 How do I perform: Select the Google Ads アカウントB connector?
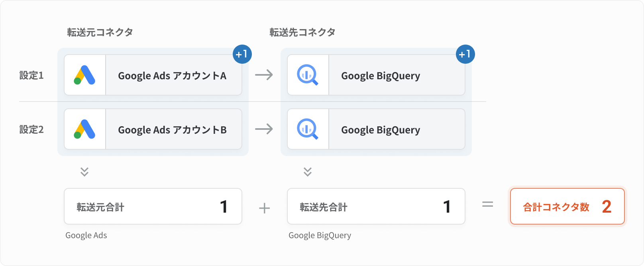153,129
